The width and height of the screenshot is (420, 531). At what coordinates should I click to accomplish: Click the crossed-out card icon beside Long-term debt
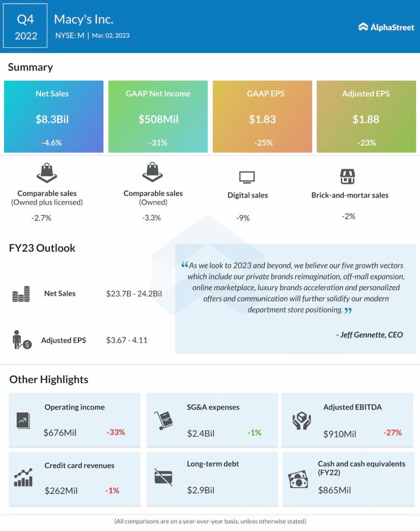163,477
